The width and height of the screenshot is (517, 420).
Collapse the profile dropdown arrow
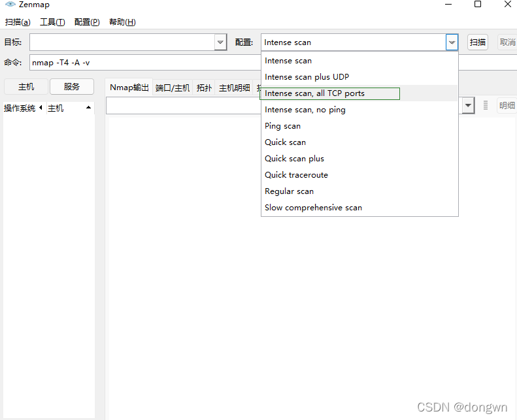[x=452, y=42]
